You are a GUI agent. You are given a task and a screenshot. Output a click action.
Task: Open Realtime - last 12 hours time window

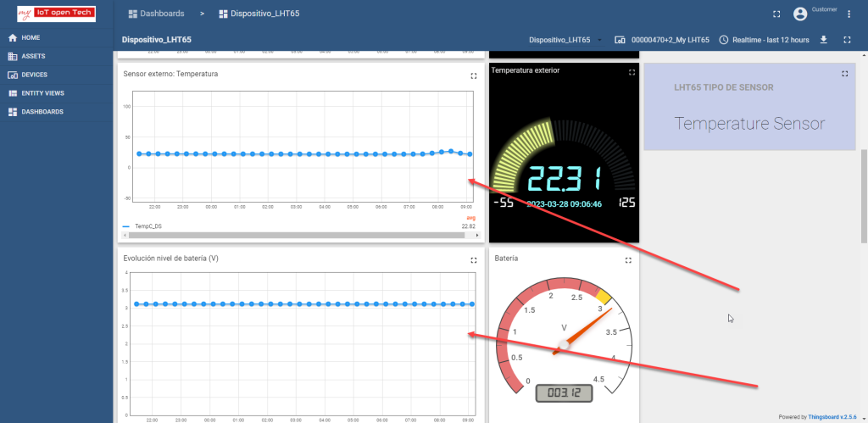click(764, 40)
